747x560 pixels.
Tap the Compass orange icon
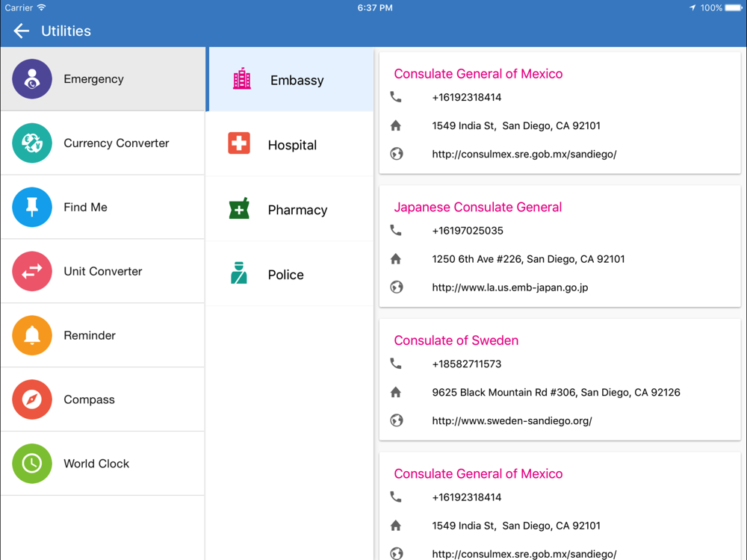tap(32, 399)
